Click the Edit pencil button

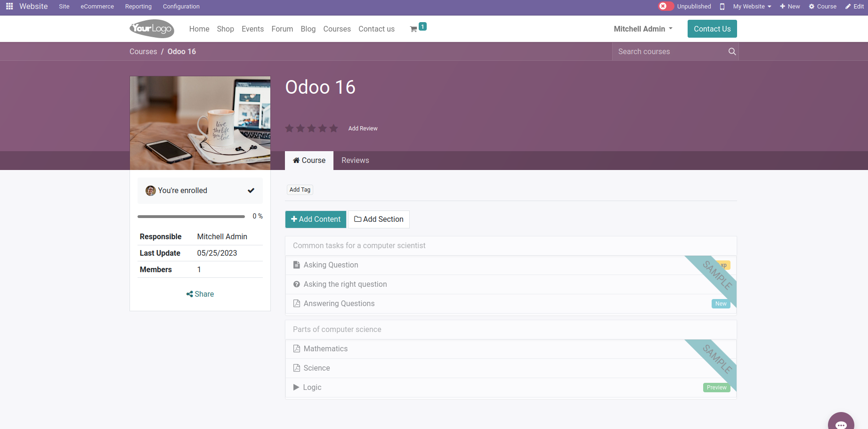click(x=854, y=7)
